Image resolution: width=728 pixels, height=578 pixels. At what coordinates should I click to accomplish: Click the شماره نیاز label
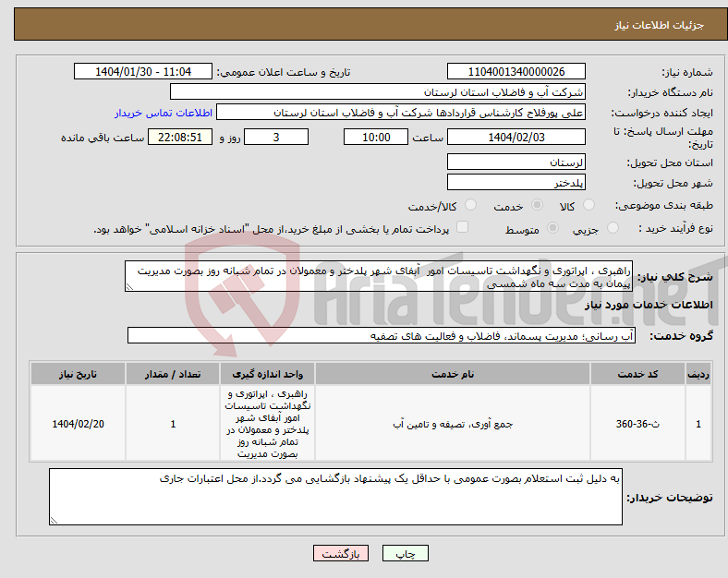click(x=686, y=72)
